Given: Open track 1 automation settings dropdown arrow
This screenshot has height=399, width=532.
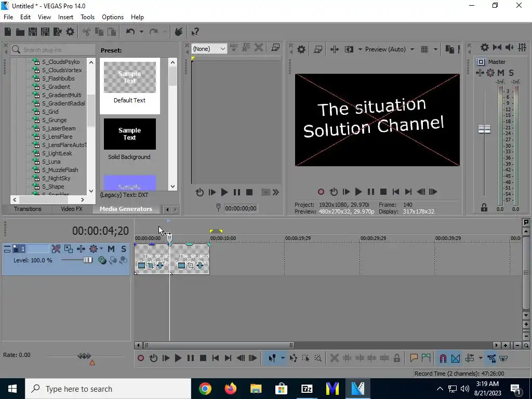Looking at the screenshot, I should coord(101,249).
